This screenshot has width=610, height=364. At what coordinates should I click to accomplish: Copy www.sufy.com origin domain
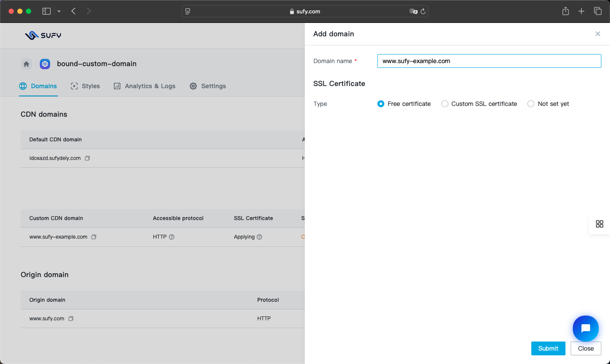[x=71, y=319]
